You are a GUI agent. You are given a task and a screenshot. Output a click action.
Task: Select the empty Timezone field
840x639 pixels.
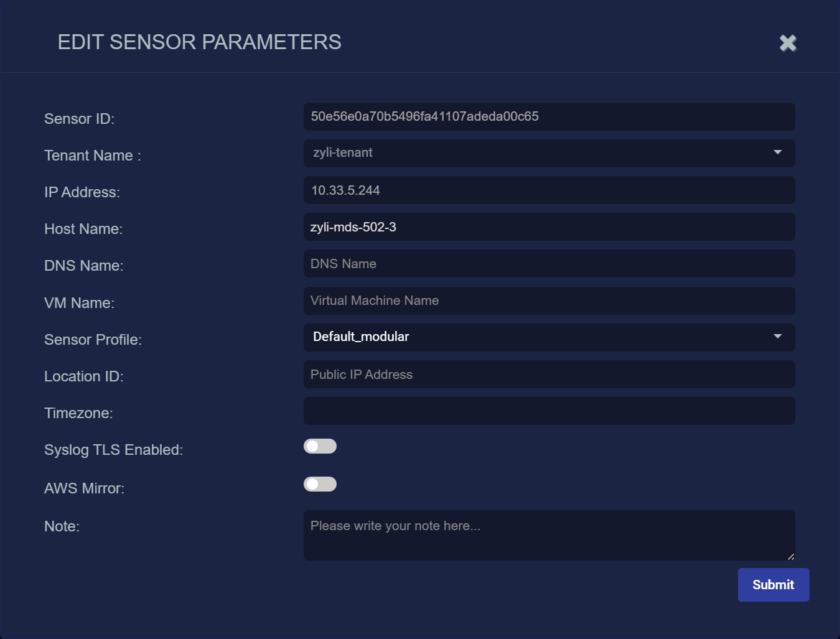pyautogui.click(x=548, y=411)
